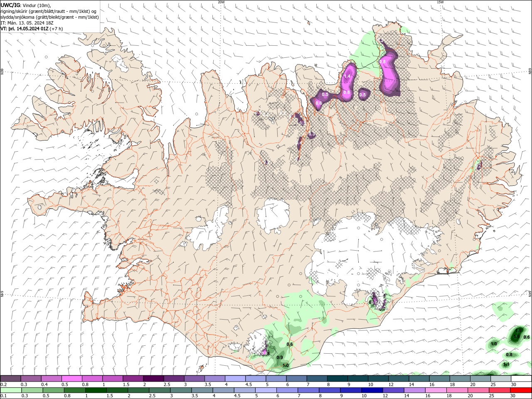Click the medium green 0.5 swatch in lower legend
The height and width of the screenshot is (399, 532).
click(53, 390)
